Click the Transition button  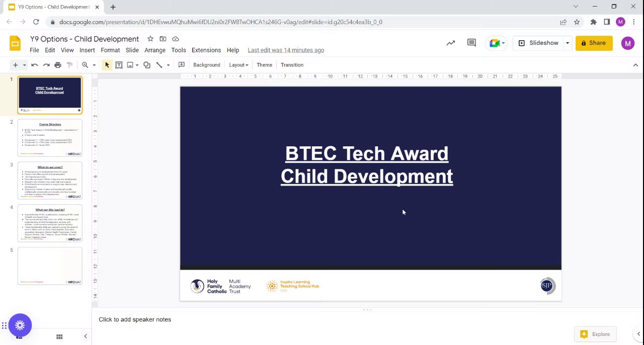click(292, 65)
